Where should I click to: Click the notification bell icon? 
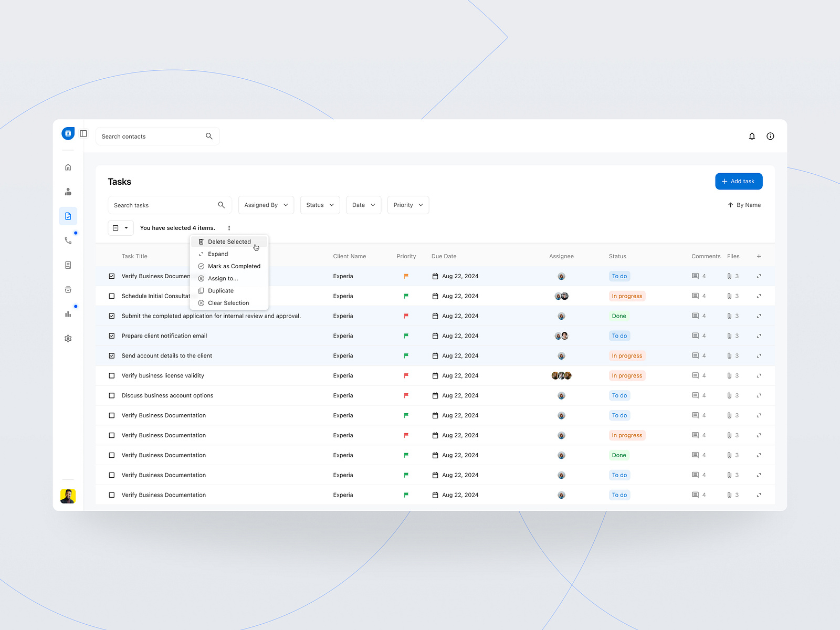coord(752,136)
